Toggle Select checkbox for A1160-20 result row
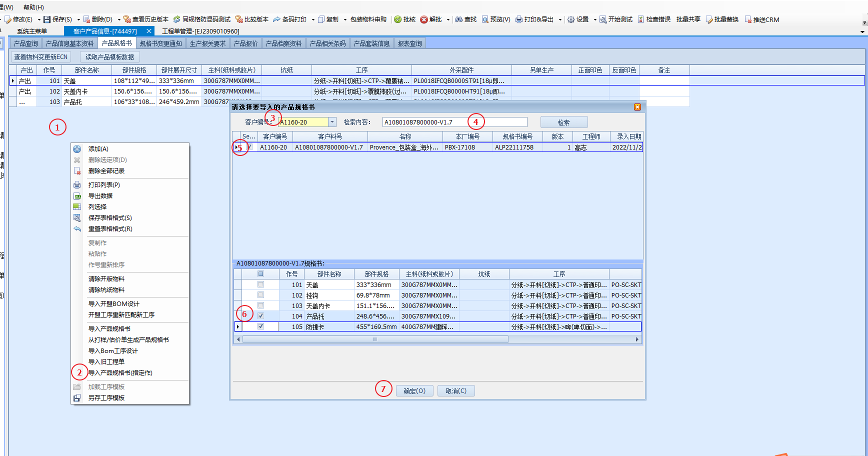 click(249, 147)
